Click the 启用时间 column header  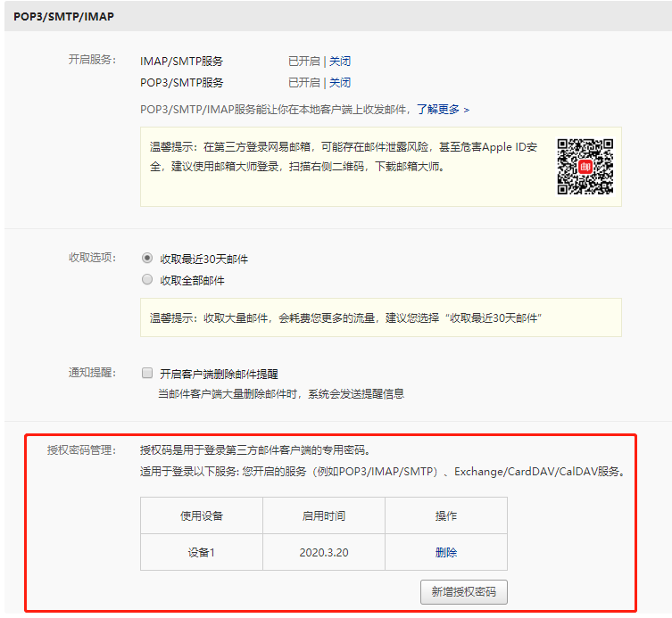(x=324, y=515)
